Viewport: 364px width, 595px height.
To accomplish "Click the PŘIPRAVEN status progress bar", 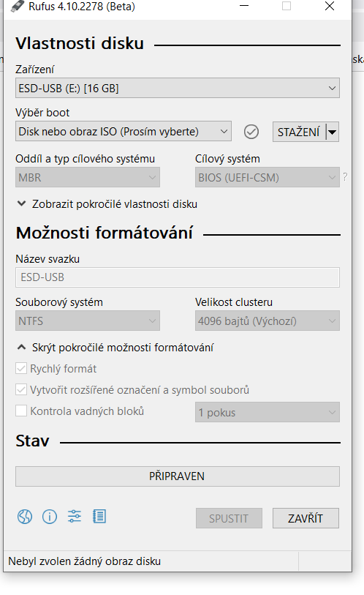I will (x=178, y=476).
